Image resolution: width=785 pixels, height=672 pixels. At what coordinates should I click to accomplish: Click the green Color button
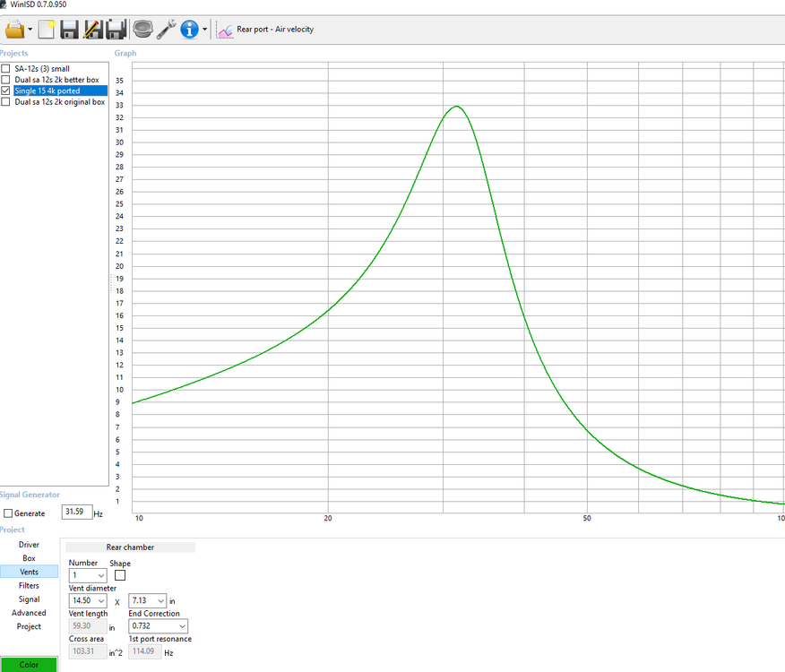pyautogui.click(x=29, y=665)
